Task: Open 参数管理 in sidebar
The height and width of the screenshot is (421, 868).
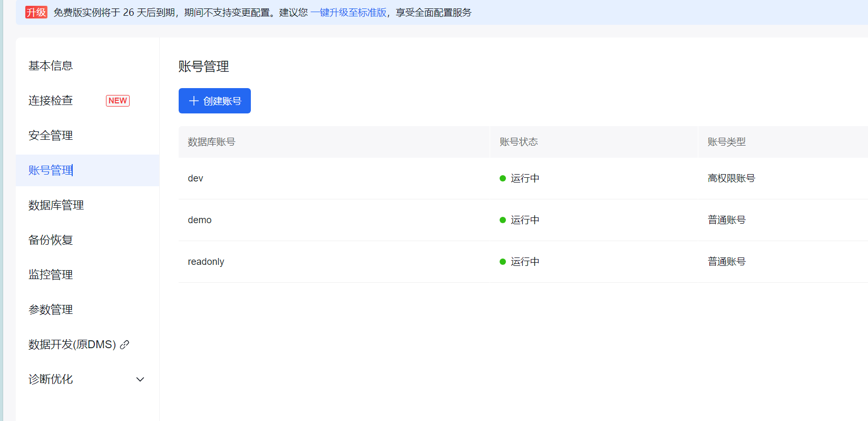Action: pos(51,309)
